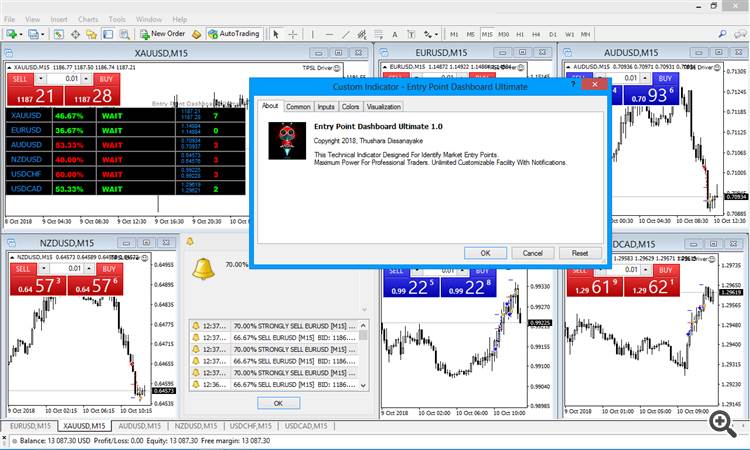Open the Profiles toolbar icon
The height and width of the screenshot is (450, 750).
33,34
